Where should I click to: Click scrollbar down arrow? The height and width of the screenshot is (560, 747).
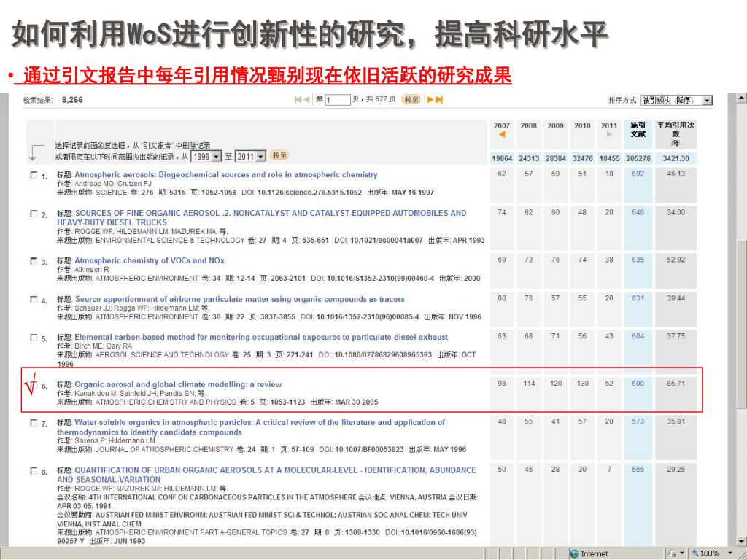tap(741, 541)
